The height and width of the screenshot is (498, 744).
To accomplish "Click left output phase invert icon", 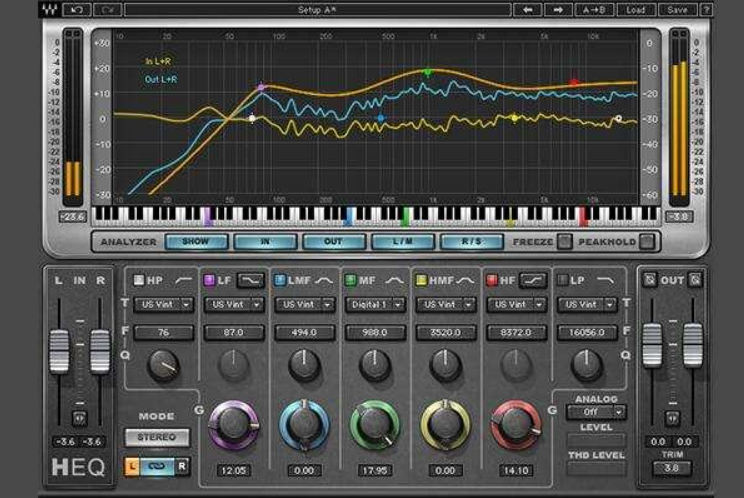I will click(x=650, y=280).
